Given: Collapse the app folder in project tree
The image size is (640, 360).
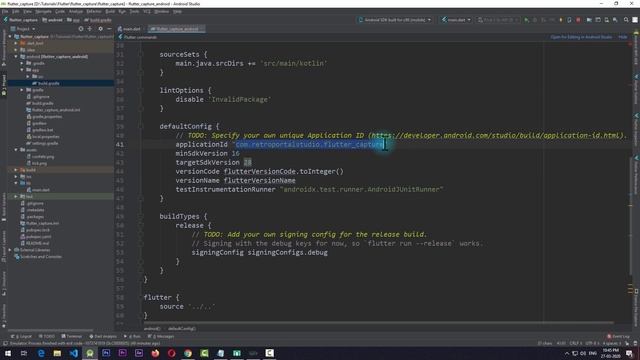Looking at the screenshot, I should pos(22,70).
